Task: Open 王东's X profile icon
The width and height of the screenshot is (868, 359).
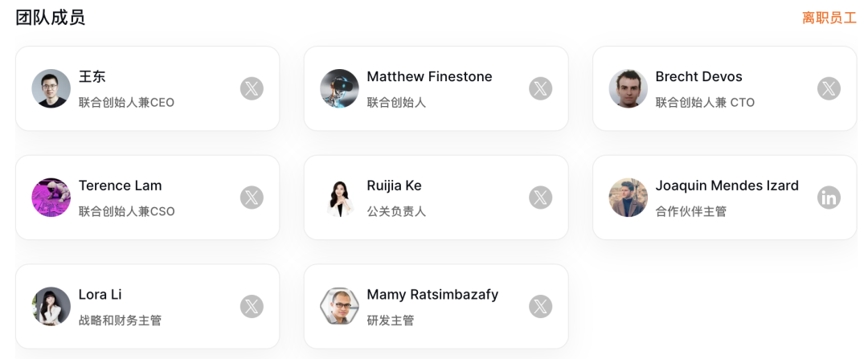Action: [252, 88]
